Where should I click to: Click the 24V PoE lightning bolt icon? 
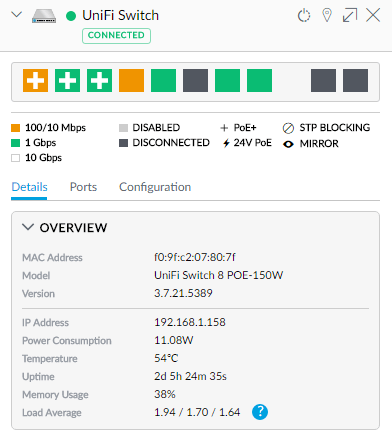[x=226, y=143]
